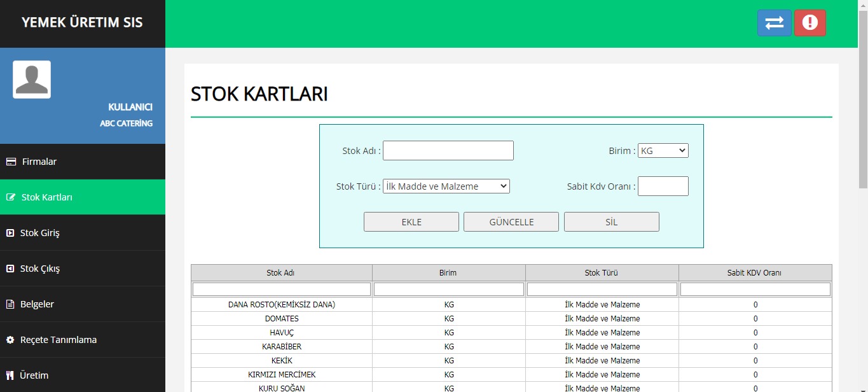Click the Stok Çıkış arrow icon
868x392 pixels.
(x=10, y=269)
